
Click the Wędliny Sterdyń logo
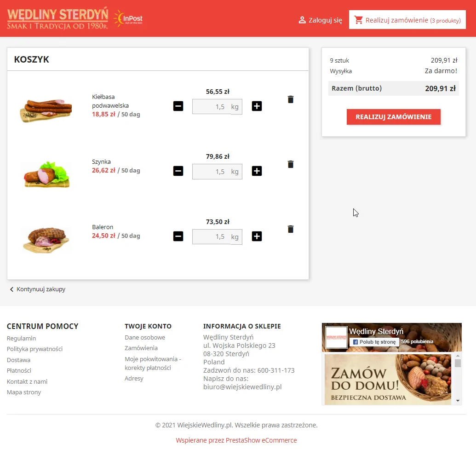[x=58, y=18]
